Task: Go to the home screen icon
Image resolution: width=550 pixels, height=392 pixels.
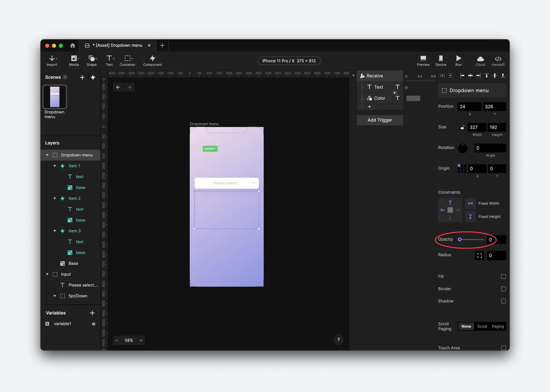Action: tap(73, 45)
